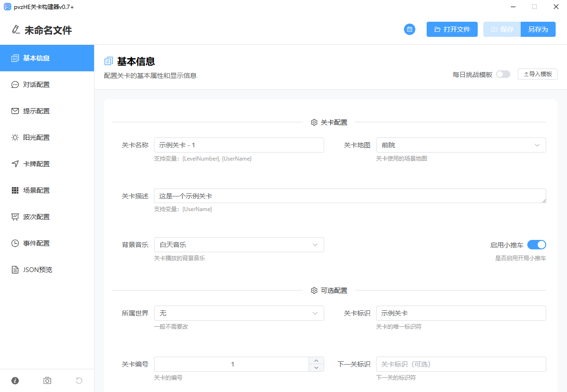Click the 导入模板 button
Screen dimensions: 567x392
tap(537, 74)
